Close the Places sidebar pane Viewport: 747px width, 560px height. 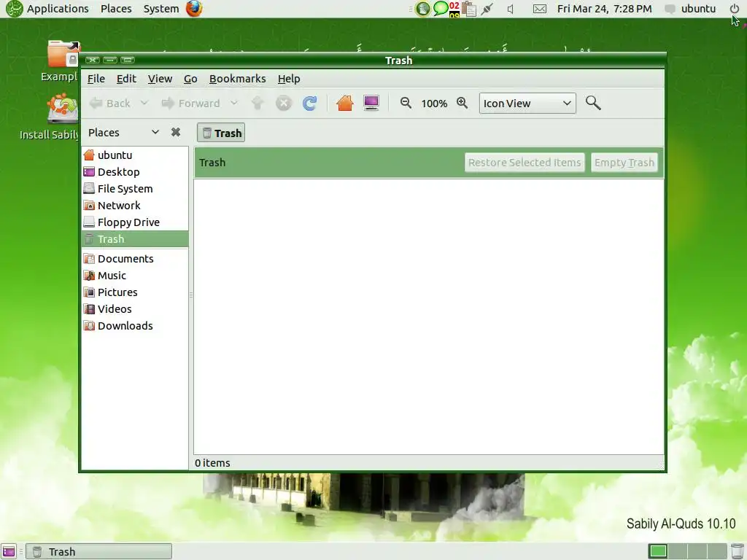pos(176,133)
